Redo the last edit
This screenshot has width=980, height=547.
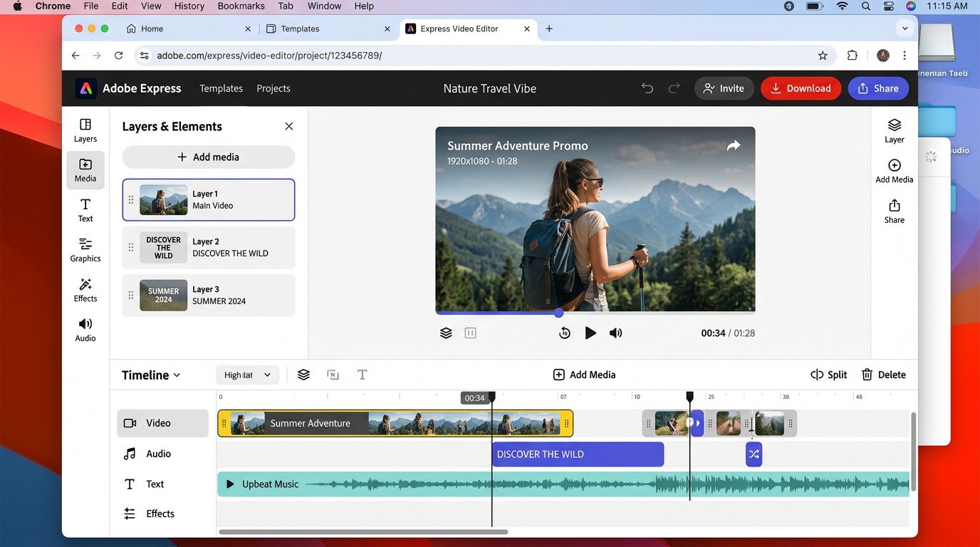click(x=674, y=88)
